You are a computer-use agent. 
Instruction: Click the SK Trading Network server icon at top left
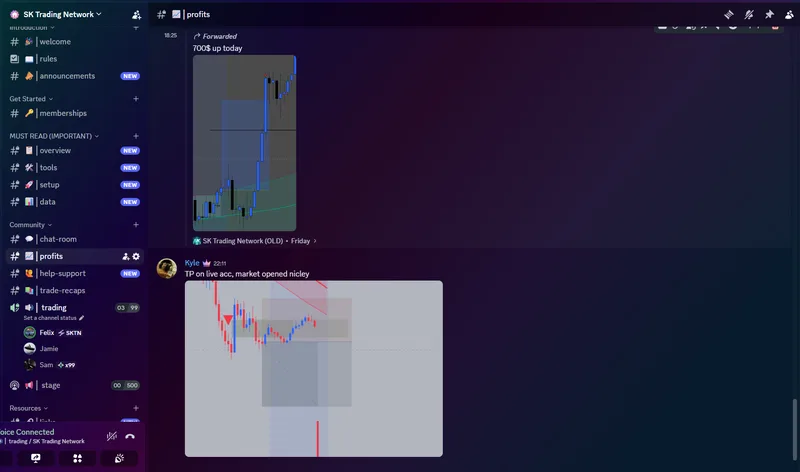pyautogui.click(x=14, y=14)
